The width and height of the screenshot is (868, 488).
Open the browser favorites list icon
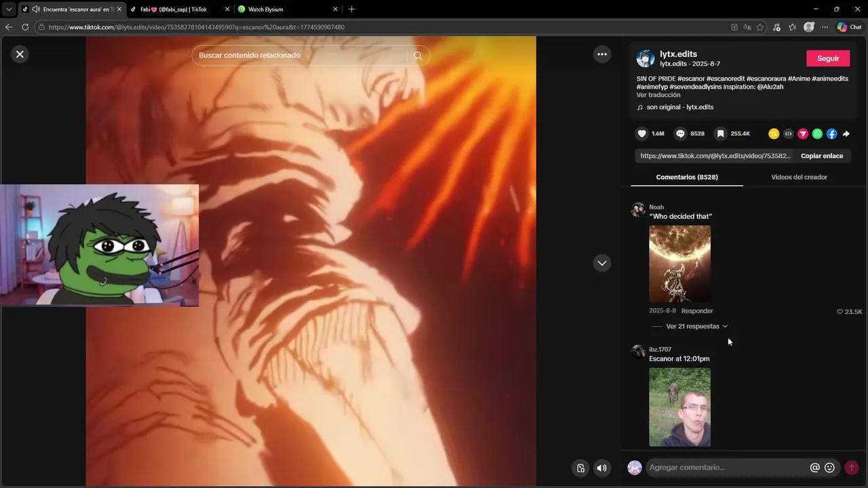point(792,27)
